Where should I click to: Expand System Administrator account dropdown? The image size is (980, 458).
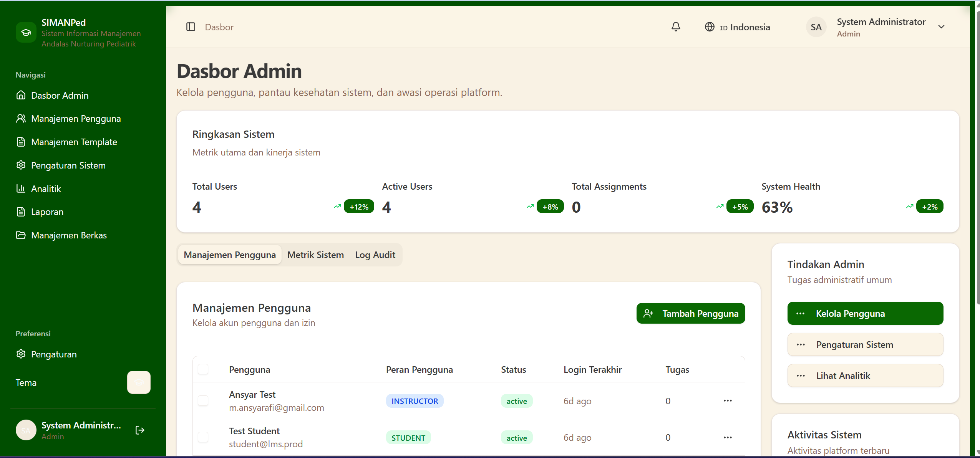(941, 27)
